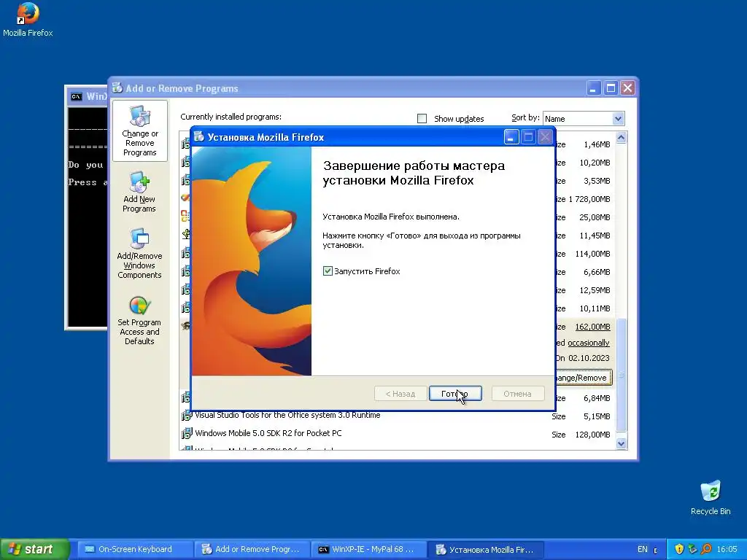Click the 114,00MB size value
Image resolution: width=747 pixels, height=560 pixels.
592,254
